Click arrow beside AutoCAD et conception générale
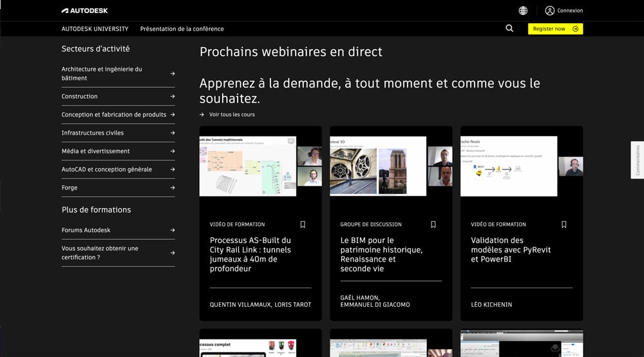This screenshot has width=644, height=357. 173,169
